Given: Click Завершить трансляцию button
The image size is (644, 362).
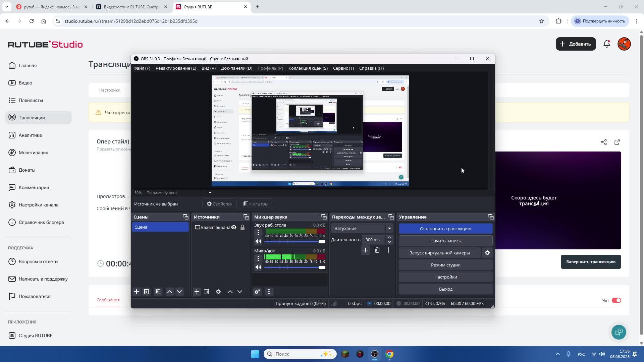Looking at the screenshot, I should 591,262.
